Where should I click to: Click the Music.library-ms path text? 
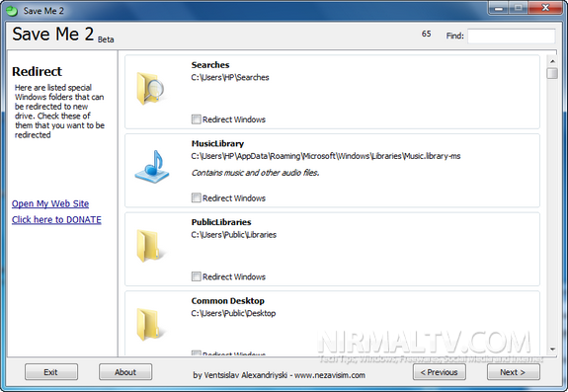tap(326, 156)
